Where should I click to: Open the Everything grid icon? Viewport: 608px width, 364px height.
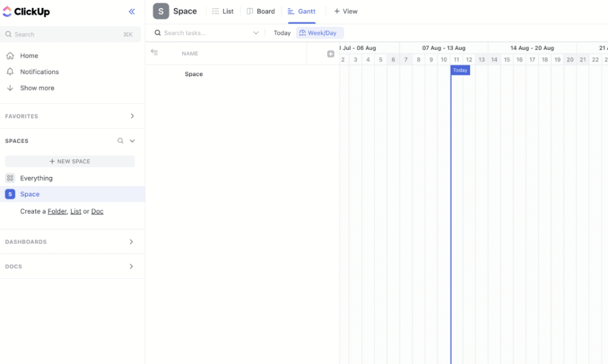(x=10, y=178)
